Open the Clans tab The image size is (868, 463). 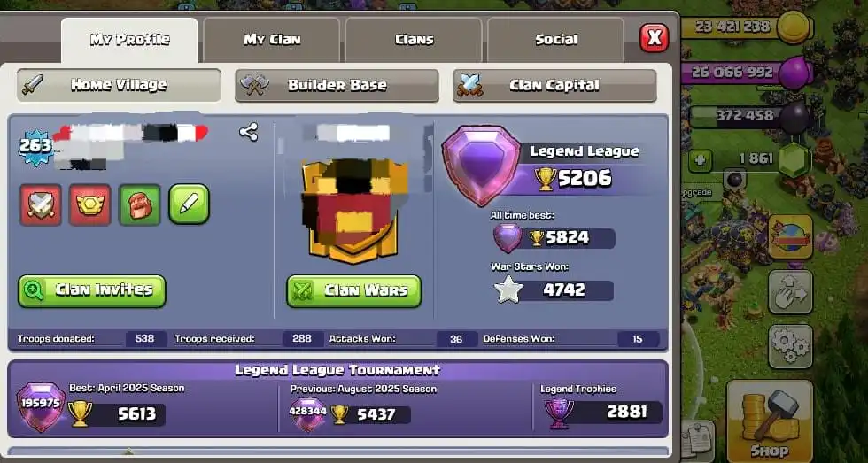pos(414,40)
